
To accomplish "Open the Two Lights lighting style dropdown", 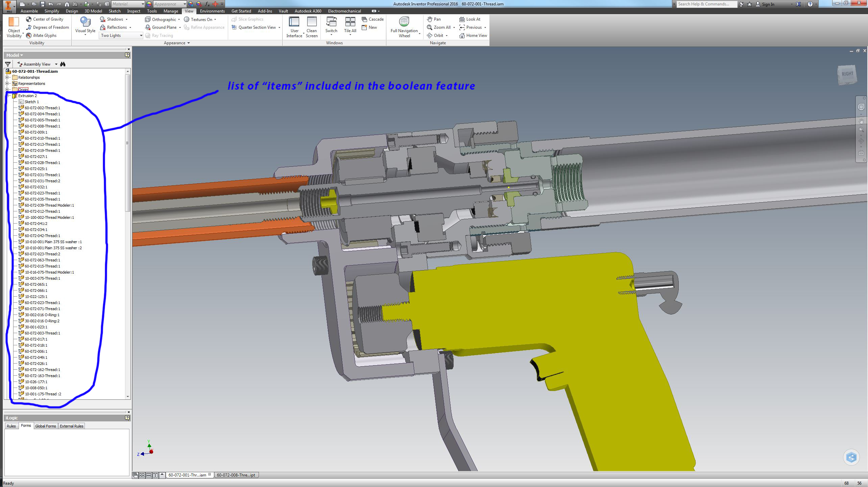I will tap(141, 36).
